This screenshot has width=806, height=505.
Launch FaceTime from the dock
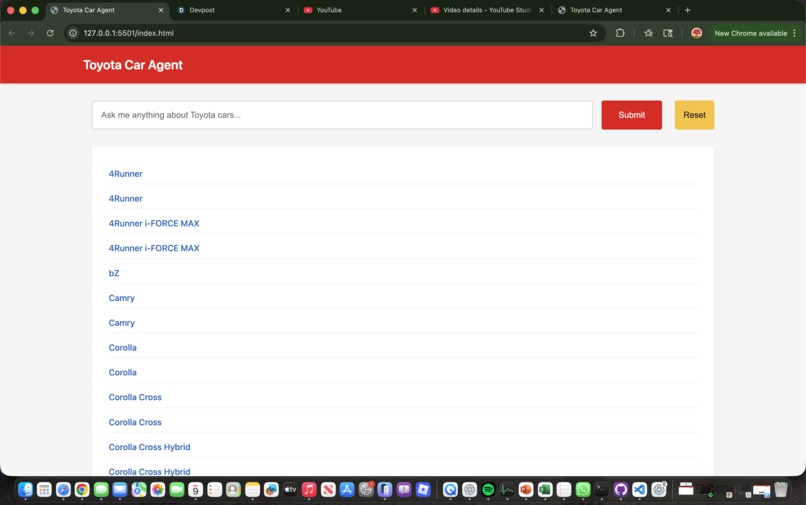click(x=177, y=490)
